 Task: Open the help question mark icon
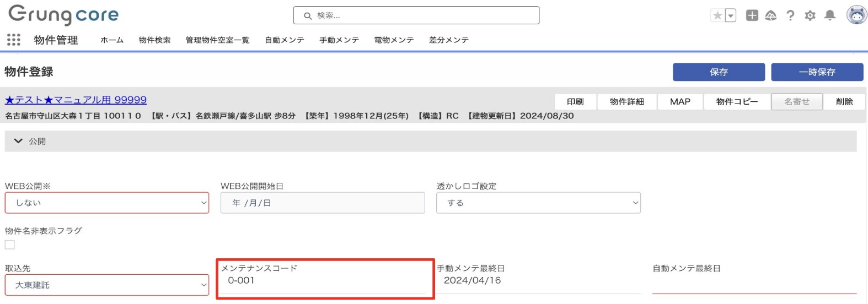[x=790, y=15]
